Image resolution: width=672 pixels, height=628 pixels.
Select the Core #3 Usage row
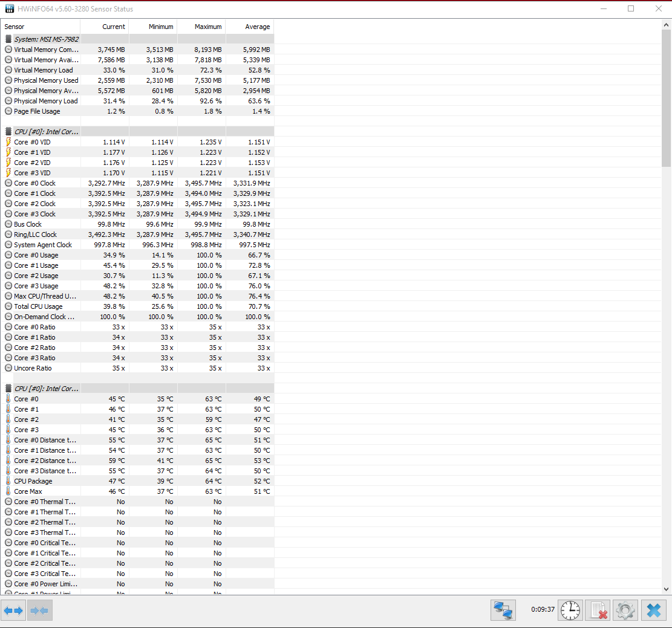point(137,286)
